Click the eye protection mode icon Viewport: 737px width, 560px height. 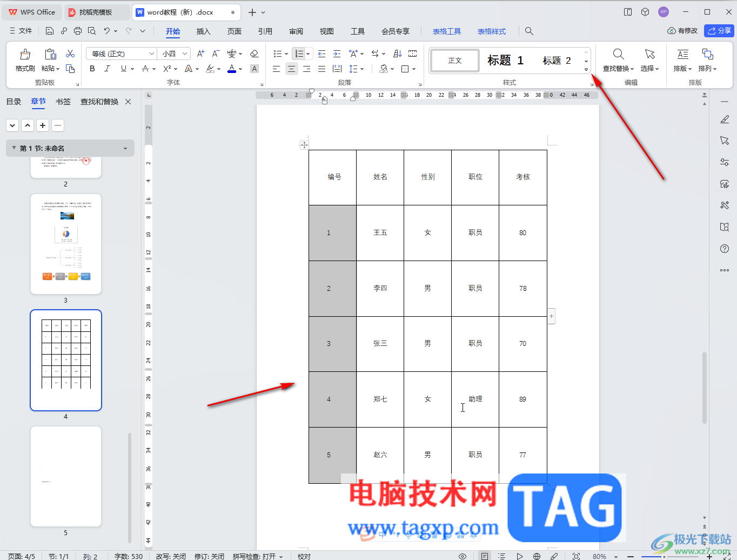click(463, 556)
